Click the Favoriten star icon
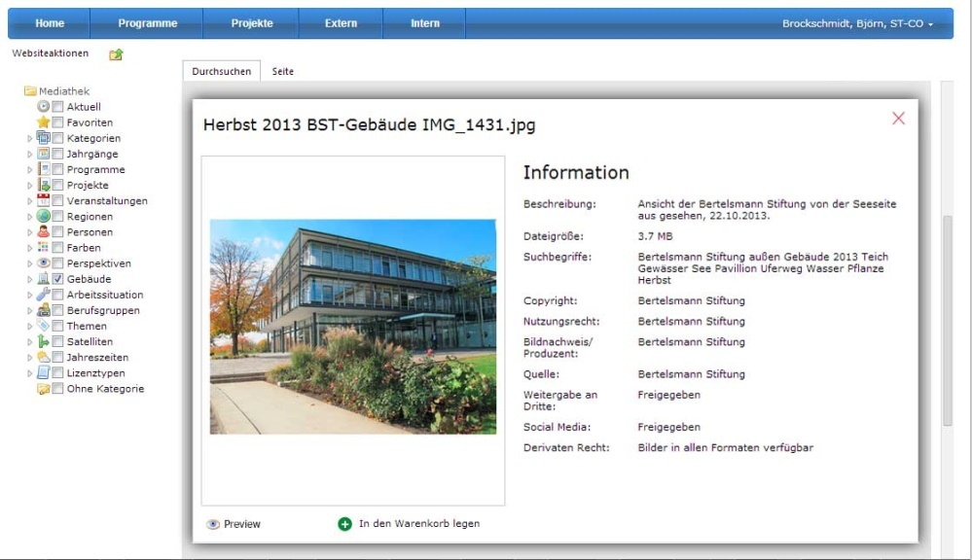Viewport: 972px width, 560px height. [x=44, y=122]
